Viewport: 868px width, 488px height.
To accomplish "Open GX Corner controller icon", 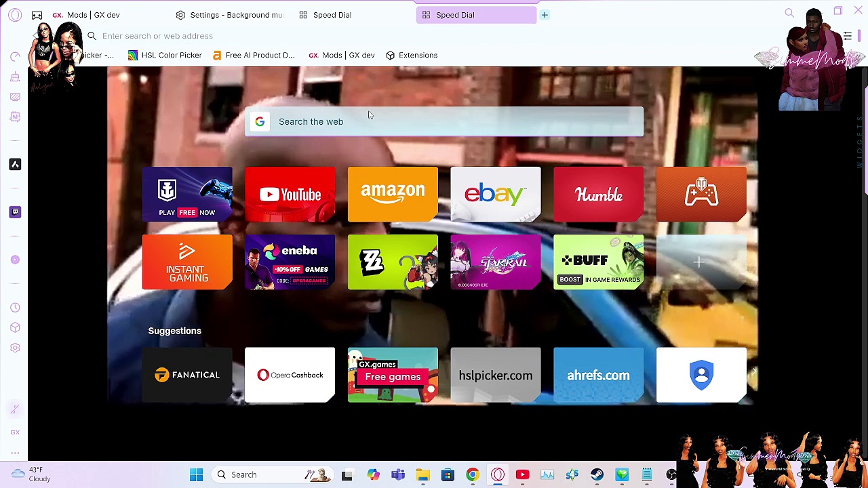I will tap(37, 15).
